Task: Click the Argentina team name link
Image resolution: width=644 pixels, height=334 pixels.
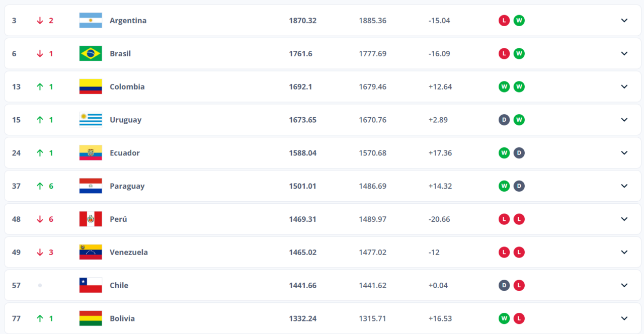Action: pos(128,21)
